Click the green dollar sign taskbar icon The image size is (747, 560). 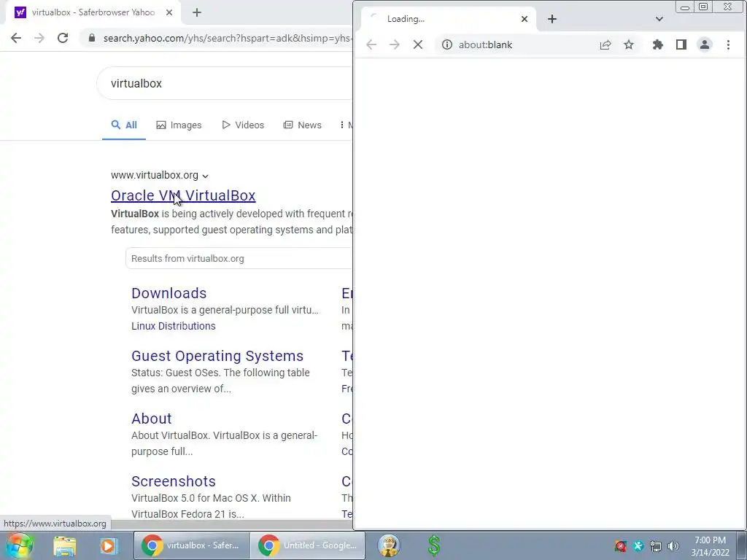(x=434, y=545)
